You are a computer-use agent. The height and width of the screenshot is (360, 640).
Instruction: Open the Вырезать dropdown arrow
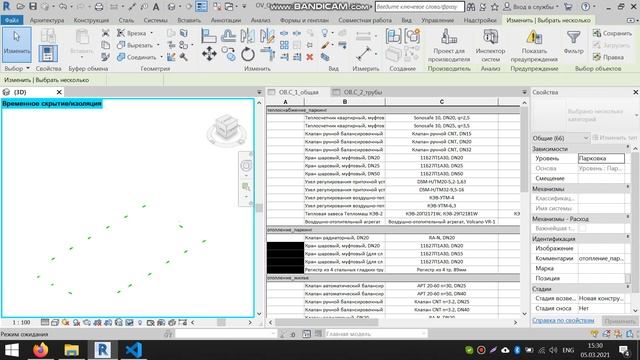(158, 45)
